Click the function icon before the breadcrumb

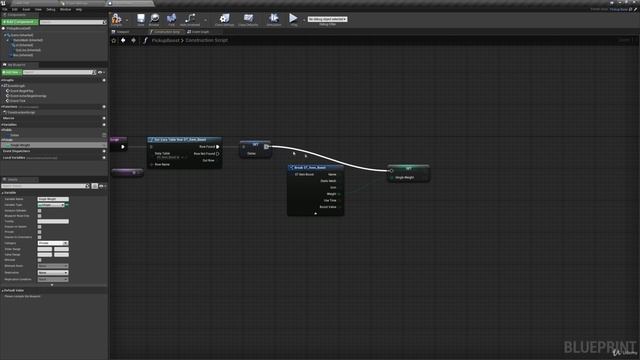(145, 40)
